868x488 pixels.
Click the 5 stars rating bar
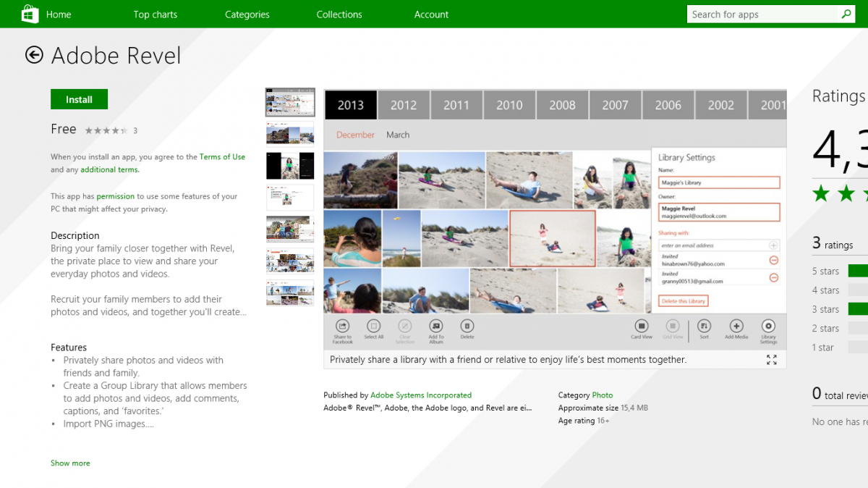(x=858, y=271)
